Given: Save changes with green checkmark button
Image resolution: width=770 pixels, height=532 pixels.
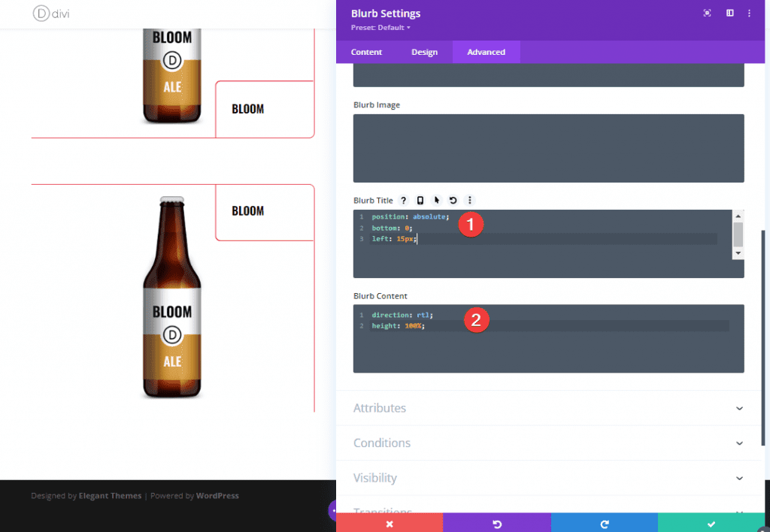Looking at the screenshot, I should (711, 524).
